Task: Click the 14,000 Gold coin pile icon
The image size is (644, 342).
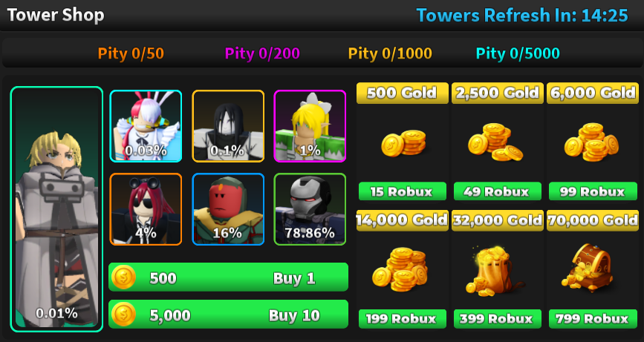Action: pyautogui.click(x=400, y=269)
